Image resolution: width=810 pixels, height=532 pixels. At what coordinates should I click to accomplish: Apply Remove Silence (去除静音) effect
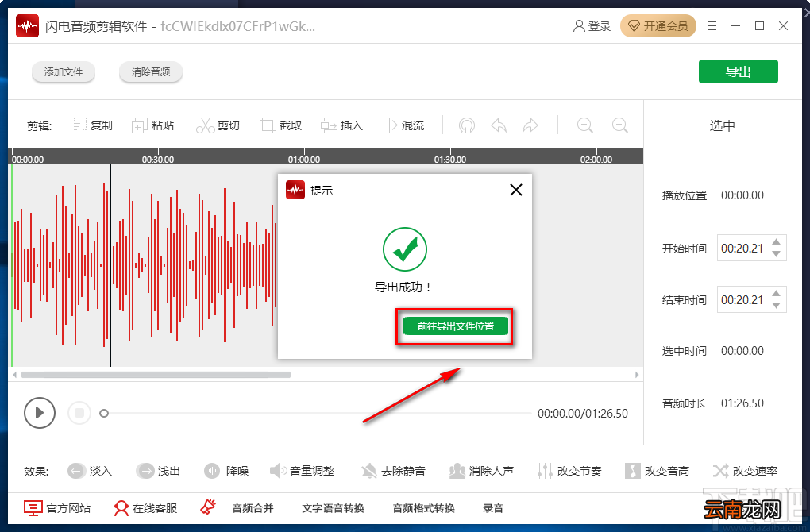click(393, 471)
